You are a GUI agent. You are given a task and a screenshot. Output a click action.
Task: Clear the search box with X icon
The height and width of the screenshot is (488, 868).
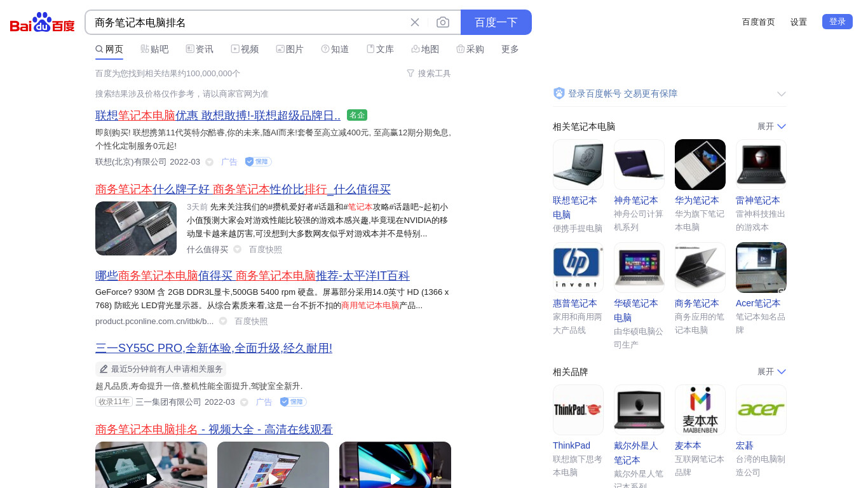point(415,22)
